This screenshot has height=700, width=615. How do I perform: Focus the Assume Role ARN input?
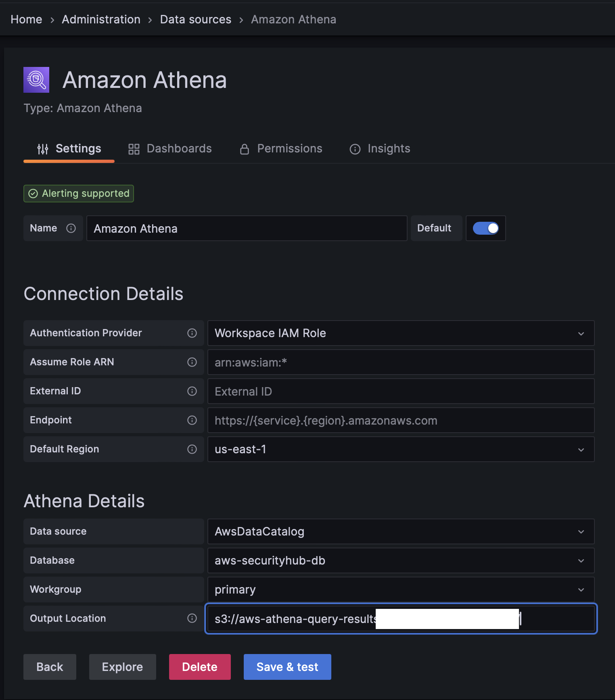pos(401,362)
